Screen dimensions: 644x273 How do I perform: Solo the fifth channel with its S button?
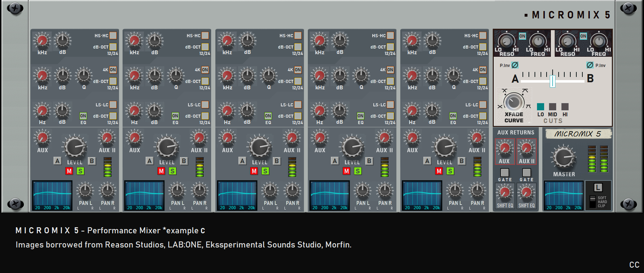450,171
